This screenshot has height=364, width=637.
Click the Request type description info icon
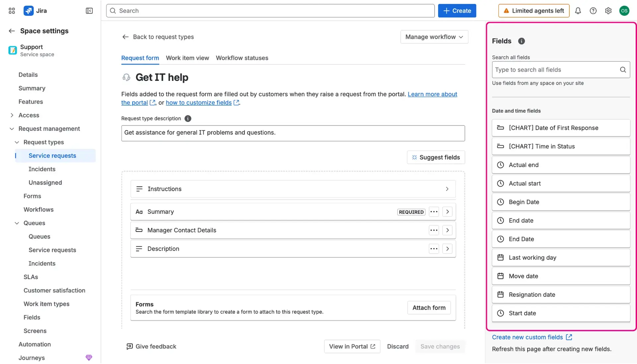pos(188,118)
